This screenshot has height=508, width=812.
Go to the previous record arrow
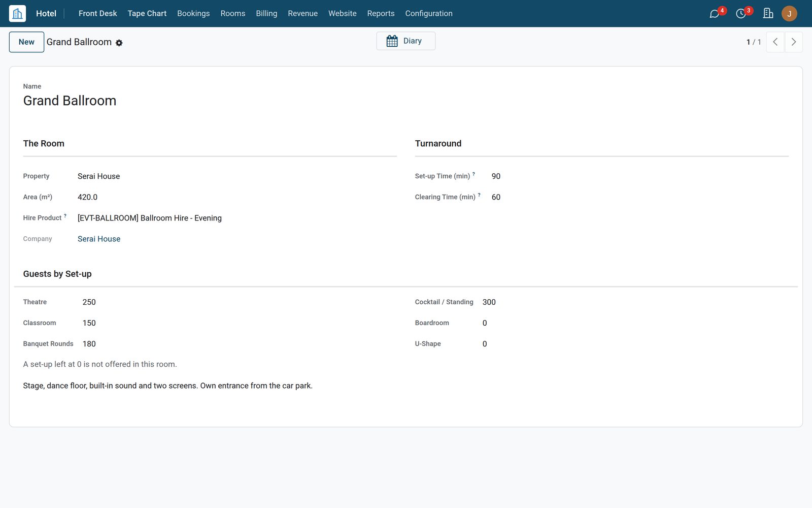click(x=775, y=42)
